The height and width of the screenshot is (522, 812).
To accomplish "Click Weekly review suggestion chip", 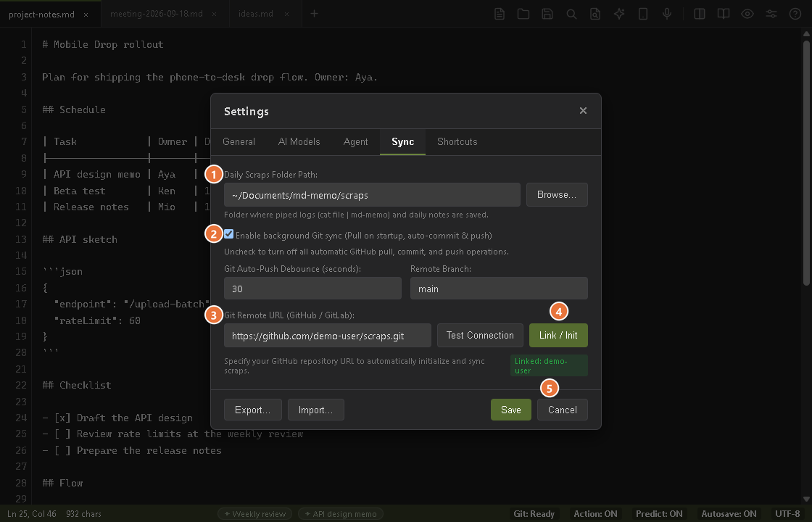I will pos(254,514).
